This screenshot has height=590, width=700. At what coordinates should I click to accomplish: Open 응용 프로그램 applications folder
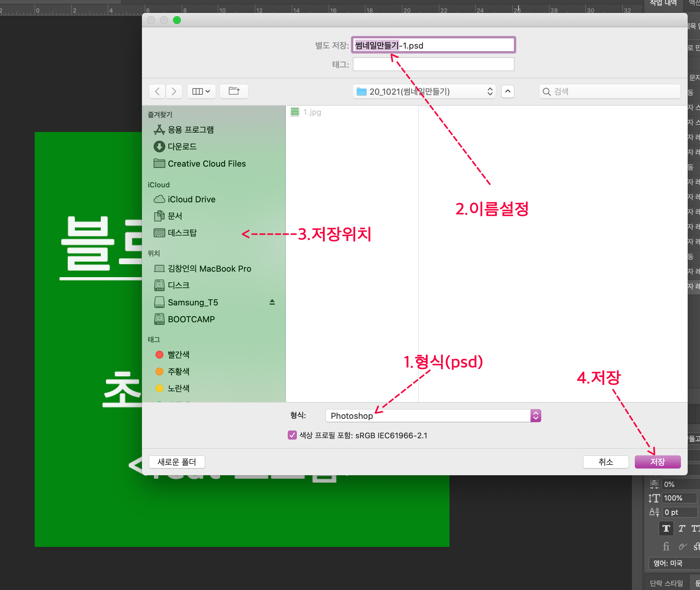coord(191,130)
